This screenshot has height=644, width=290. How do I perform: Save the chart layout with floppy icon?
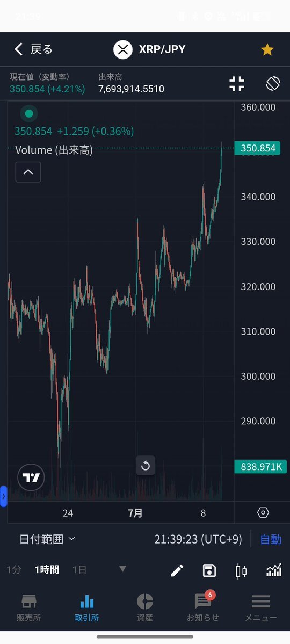pyautogui.click(x=209, y=570)
